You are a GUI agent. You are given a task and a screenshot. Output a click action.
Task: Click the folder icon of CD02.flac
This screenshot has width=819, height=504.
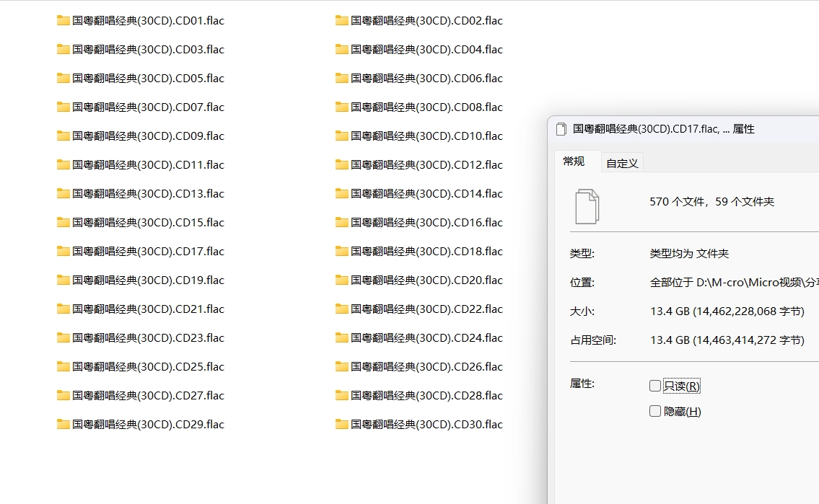click(341, 21)
